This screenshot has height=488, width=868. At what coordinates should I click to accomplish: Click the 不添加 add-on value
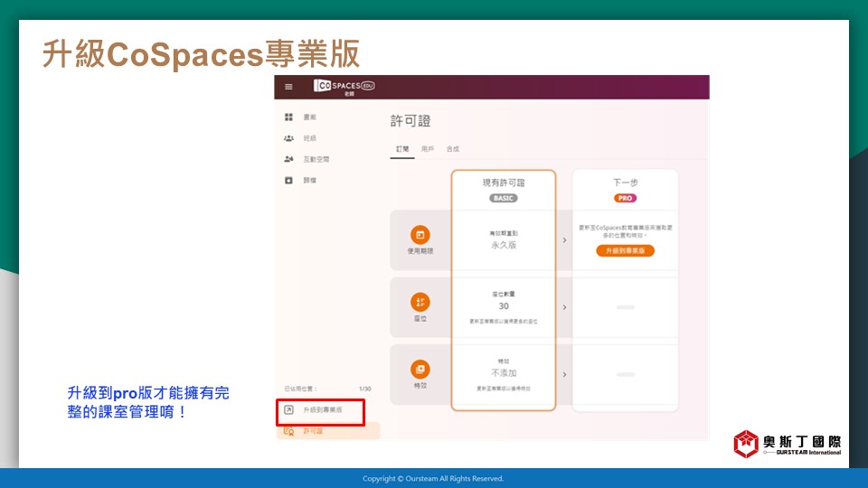504,373
